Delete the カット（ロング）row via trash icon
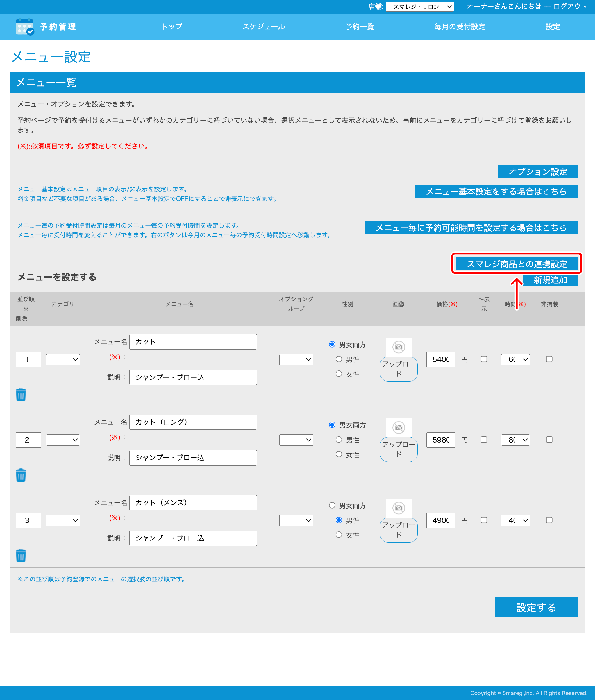 21,475
